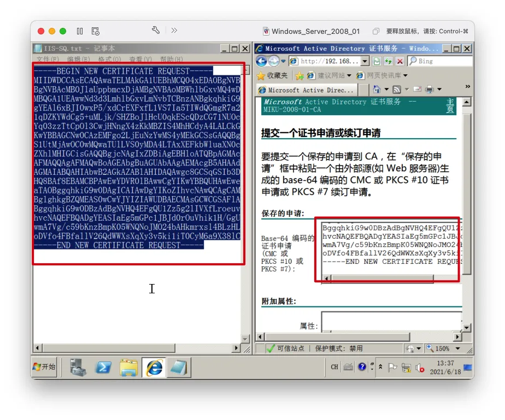Screen dimensions: 505x420
Task: Click the Home house icon in IE toolbar
Action: [x=377, y=89]
